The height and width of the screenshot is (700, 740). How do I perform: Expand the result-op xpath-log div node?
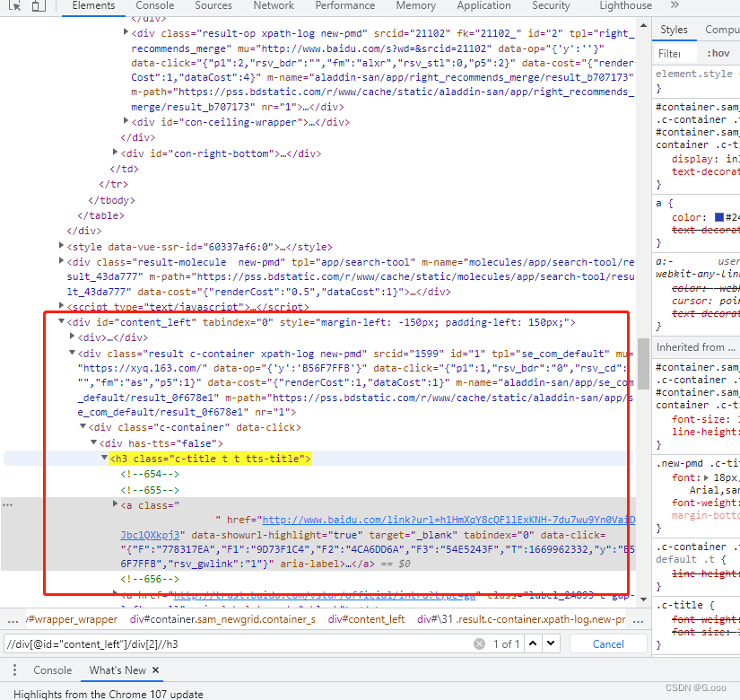click(x=126, y=31)
